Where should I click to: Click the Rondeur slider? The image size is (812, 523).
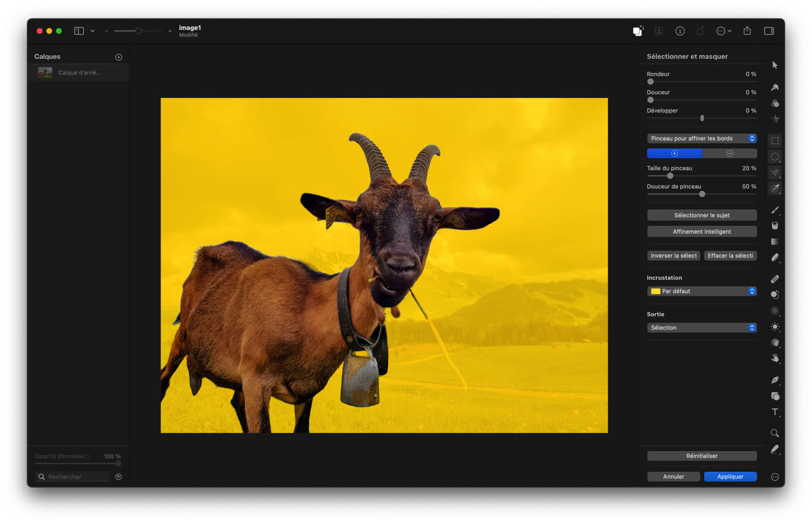(x=702, y=82)
